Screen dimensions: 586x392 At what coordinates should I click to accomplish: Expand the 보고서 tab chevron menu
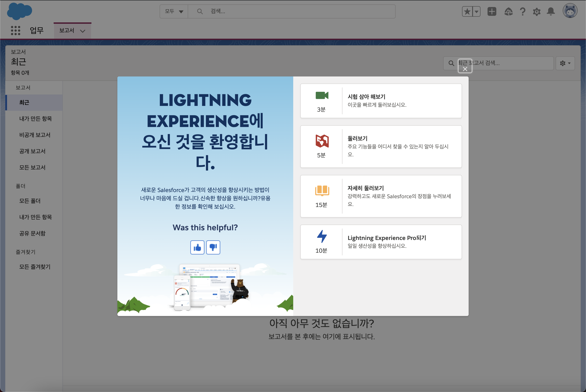(x=82, y=31)
